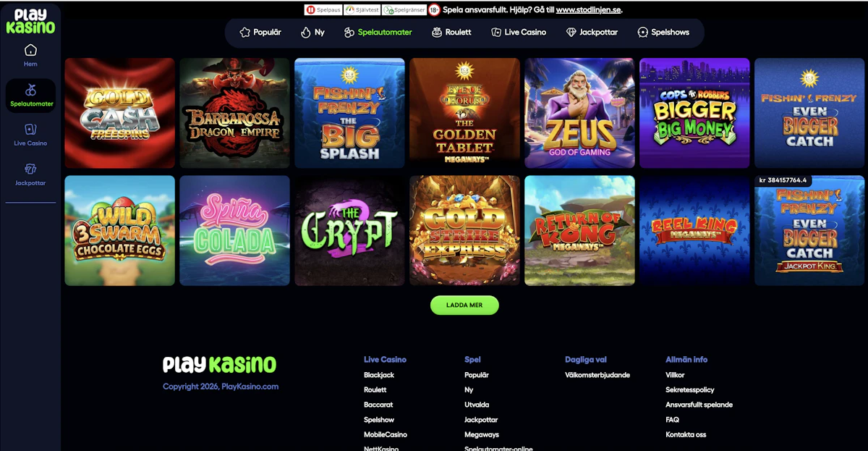
Task: Click the PlayKasino logo in top-left corner
Action: (x=30, y=21)
